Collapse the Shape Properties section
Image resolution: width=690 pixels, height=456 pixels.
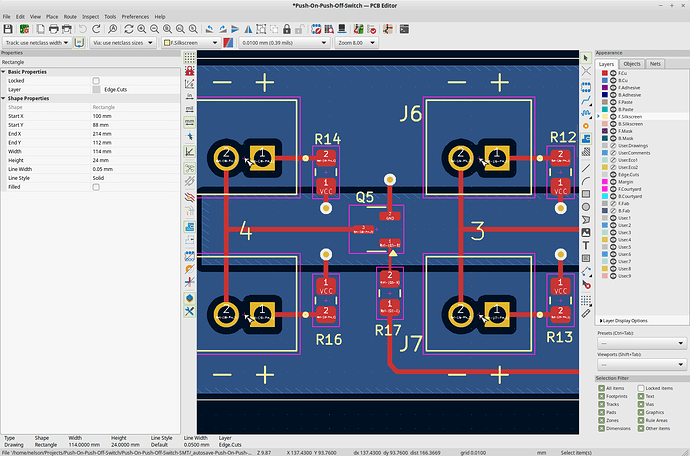4,99
